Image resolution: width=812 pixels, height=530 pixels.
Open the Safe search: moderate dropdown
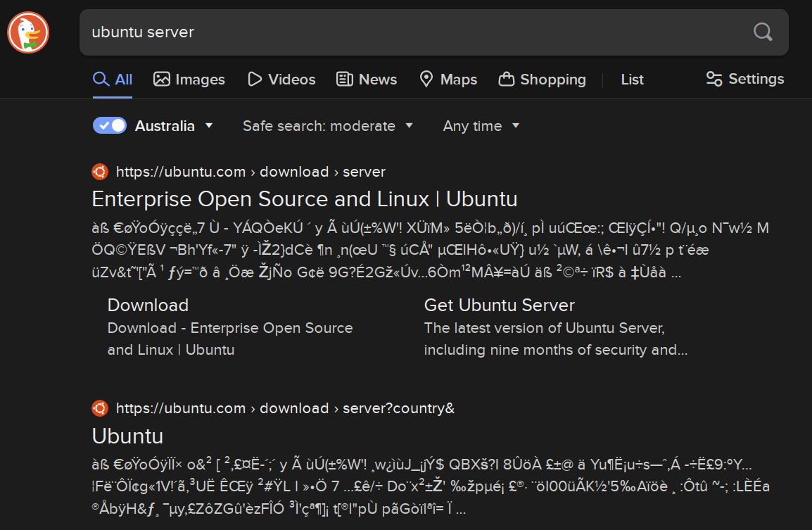click(x=328, y=126)
